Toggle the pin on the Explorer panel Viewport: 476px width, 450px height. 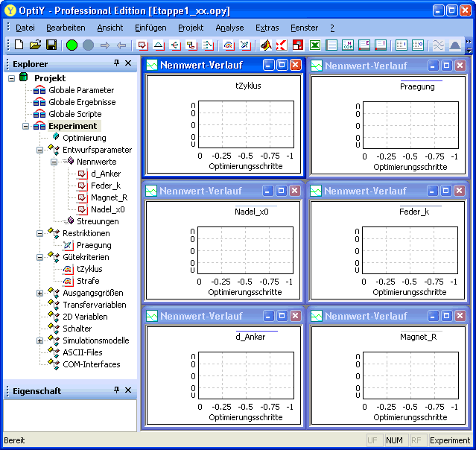(116, 64)
